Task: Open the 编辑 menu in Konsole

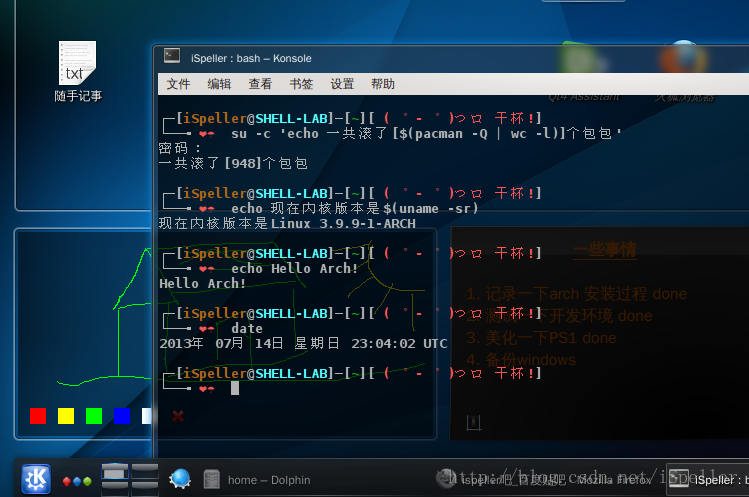Action: [219, 84]
